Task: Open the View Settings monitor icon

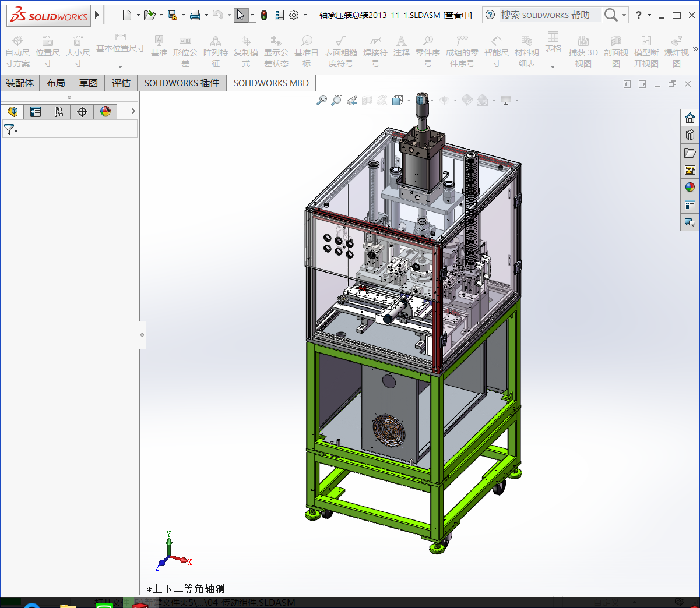Action: 505,100
